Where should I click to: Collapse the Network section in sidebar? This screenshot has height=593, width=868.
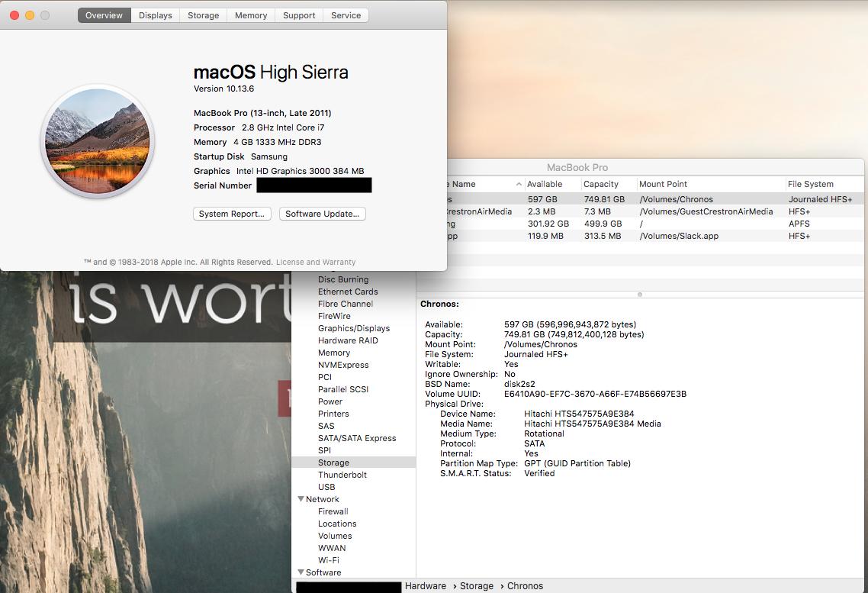pos(301,499)
